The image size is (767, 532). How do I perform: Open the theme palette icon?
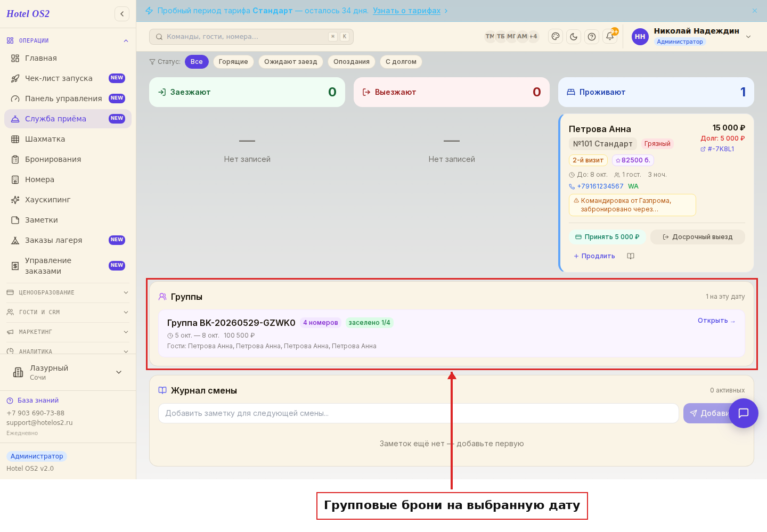[556, 36]
